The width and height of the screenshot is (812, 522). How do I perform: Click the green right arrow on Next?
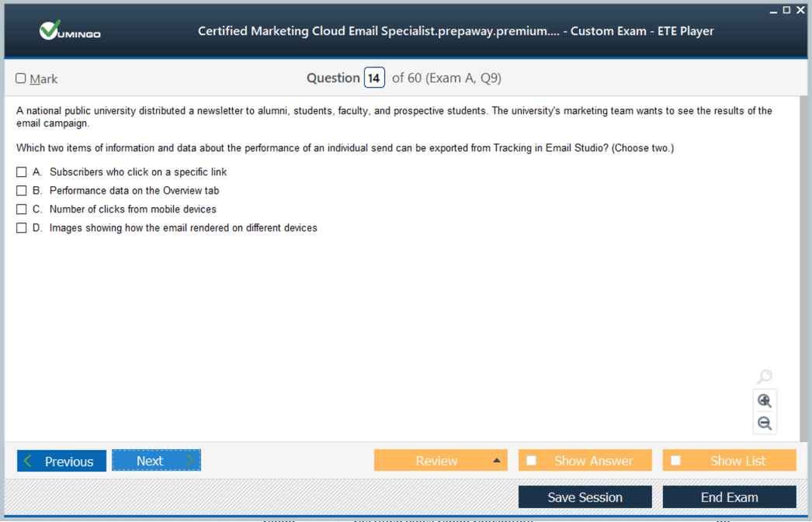[x=190, y=461]
